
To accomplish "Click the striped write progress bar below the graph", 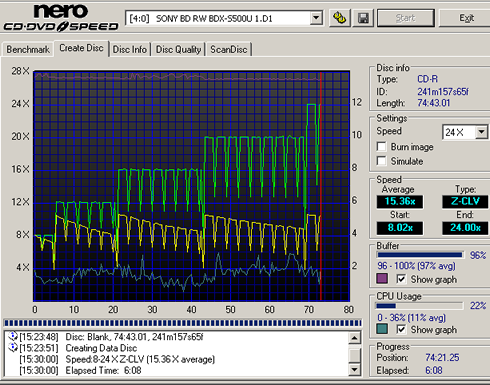I will [x=183, y=323].
